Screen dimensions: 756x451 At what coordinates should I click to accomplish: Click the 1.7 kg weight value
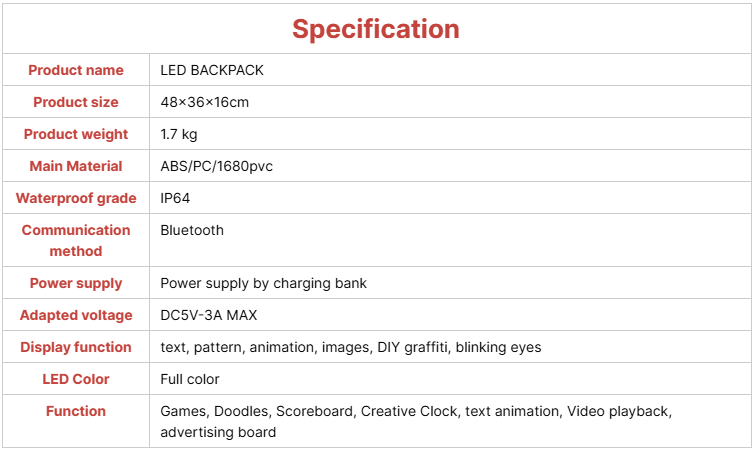178,134
